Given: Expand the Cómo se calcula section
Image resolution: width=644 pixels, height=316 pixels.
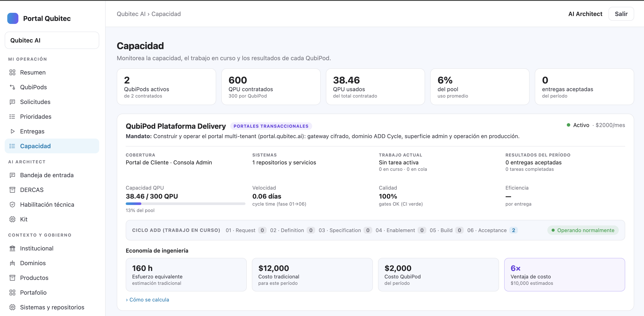Looking at the screenshot, I should click(x=147, y=300).
